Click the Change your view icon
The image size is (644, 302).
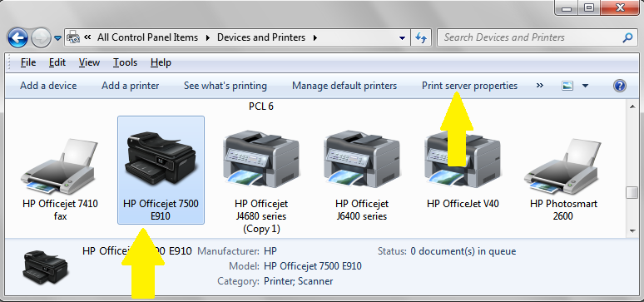[x=567, y=86]
